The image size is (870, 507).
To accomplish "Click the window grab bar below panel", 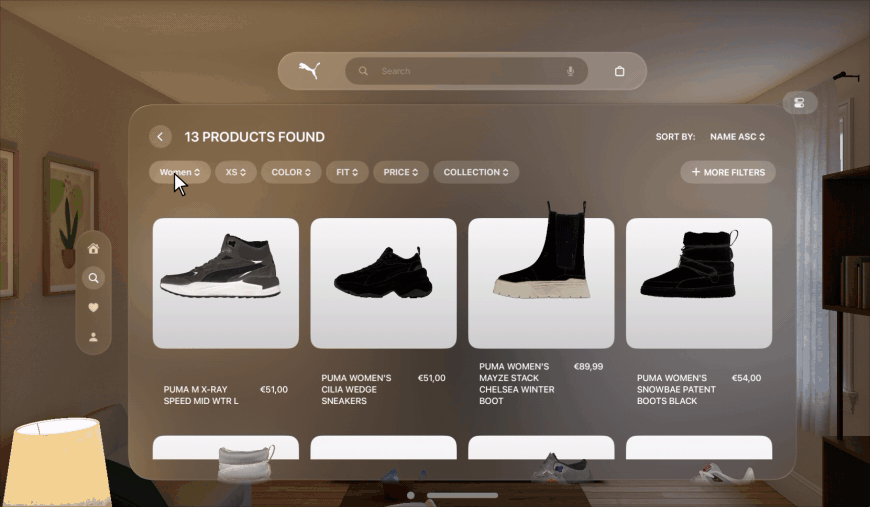I will 462,495.
